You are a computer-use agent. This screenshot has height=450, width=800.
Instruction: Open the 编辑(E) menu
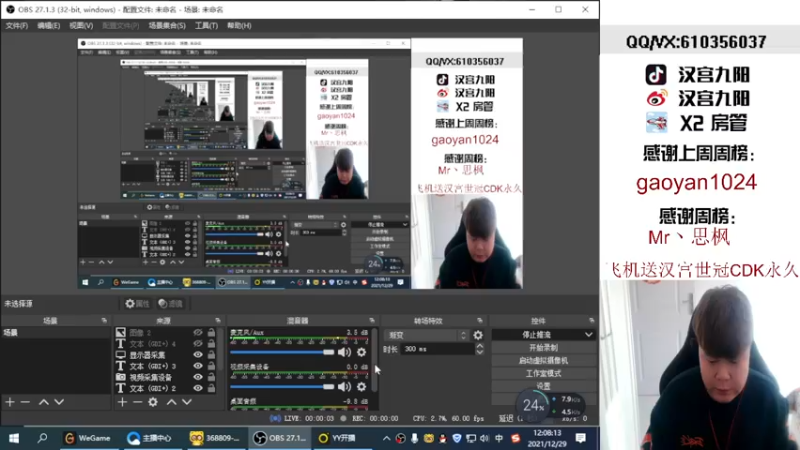pyautogui.click(x=48, y=26)
